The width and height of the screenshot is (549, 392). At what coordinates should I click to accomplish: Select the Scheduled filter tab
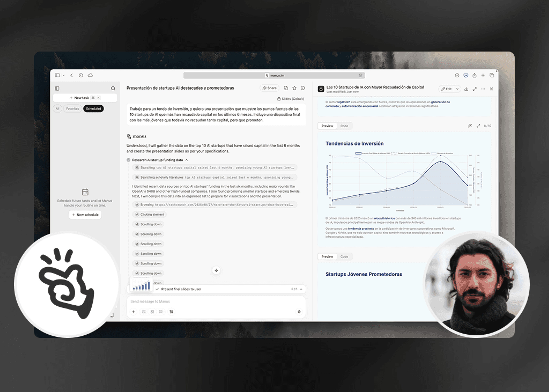point(93,109)
